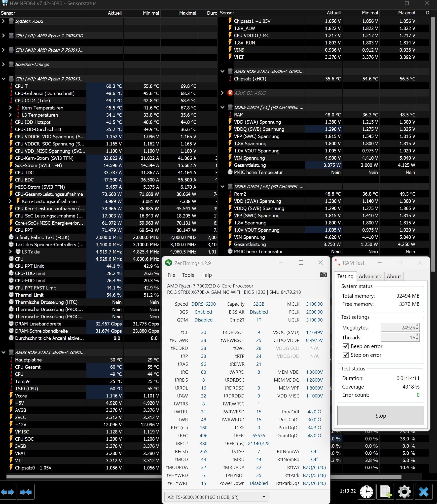Click thermometer icon beside Chipsatz (xHCI)
Image resolution: width=437 pixels, height=504 pixels.
click(230, 79)
